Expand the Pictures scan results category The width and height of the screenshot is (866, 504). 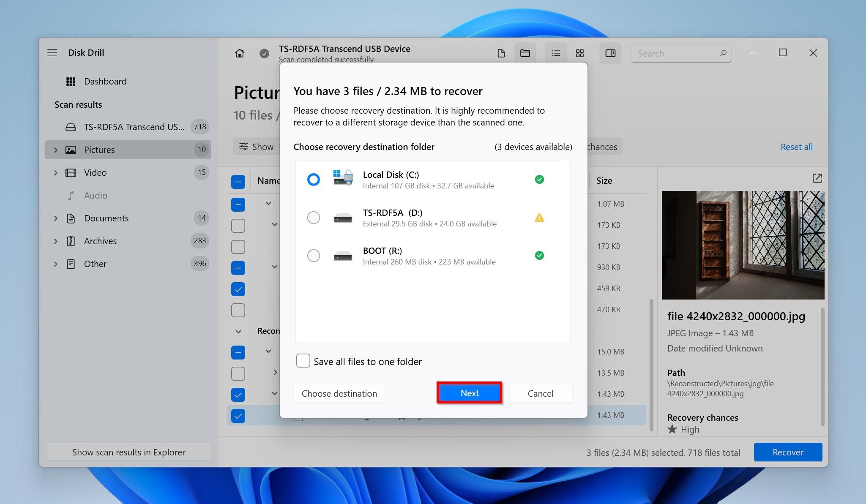55,149
